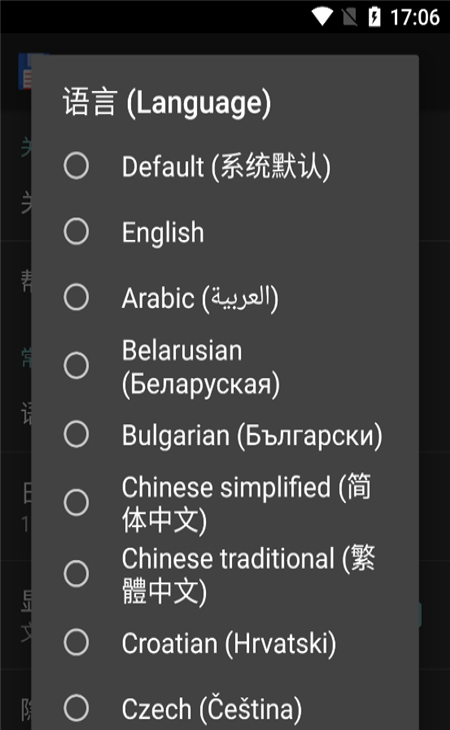The image size is (450, 730).
Task: Tap the 17:06 clock in status bar
Action: click(x=415, y=17)
